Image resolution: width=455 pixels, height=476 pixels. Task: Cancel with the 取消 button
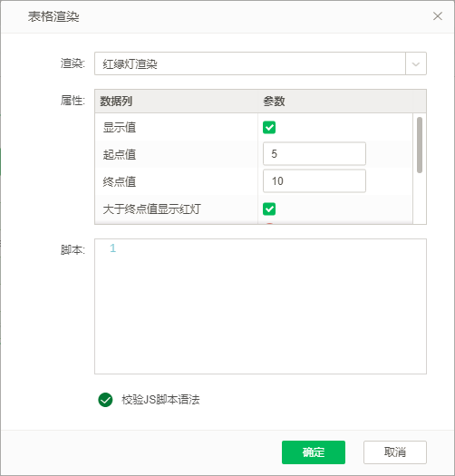(395, 452)
